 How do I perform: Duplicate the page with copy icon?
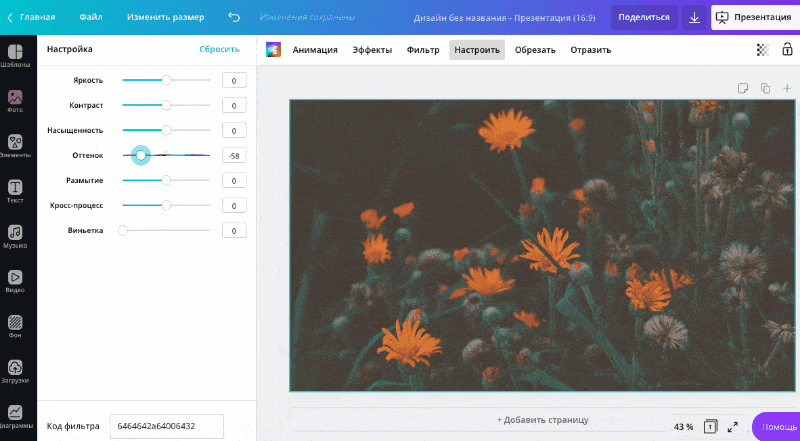coord(765,88)
